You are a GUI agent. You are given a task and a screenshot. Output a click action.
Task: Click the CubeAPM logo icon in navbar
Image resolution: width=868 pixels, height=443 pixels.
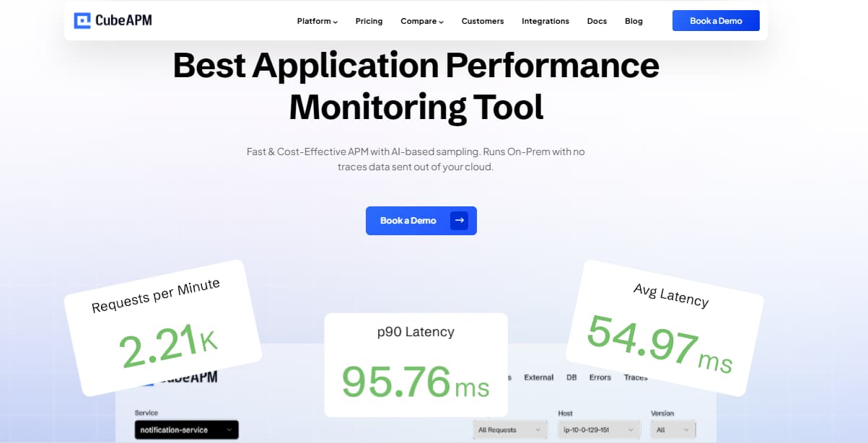point(82,21)
